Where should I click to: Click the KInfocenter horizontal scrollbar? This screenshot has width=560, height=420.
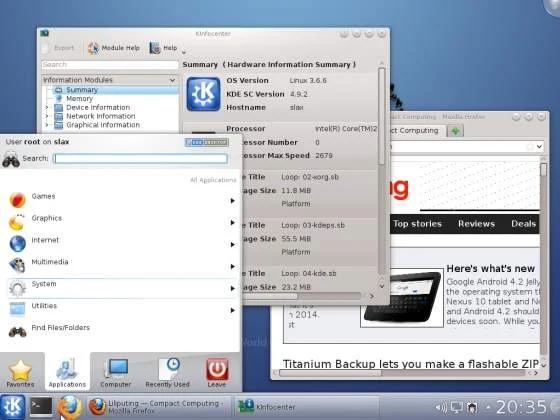(302, 296)
